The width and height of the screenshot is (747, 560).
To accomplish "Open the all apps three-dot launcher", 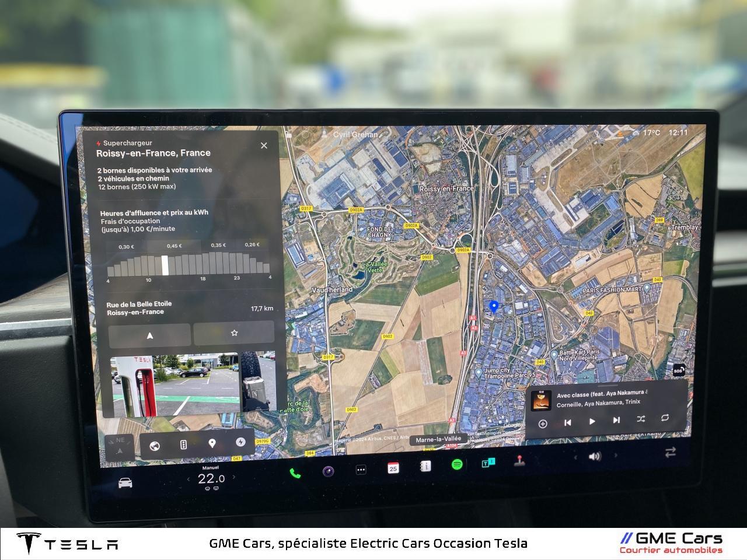I will (x=361, y=470).
